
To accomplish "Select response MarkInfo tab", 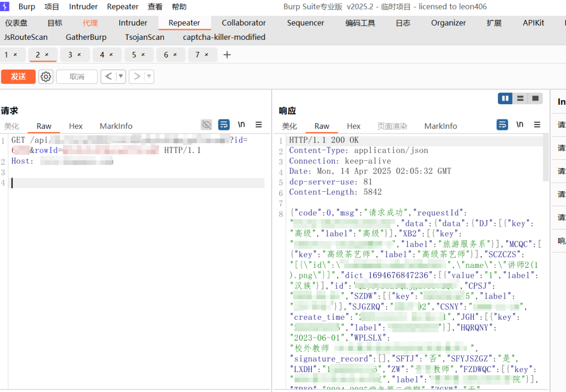I will 440,126.
